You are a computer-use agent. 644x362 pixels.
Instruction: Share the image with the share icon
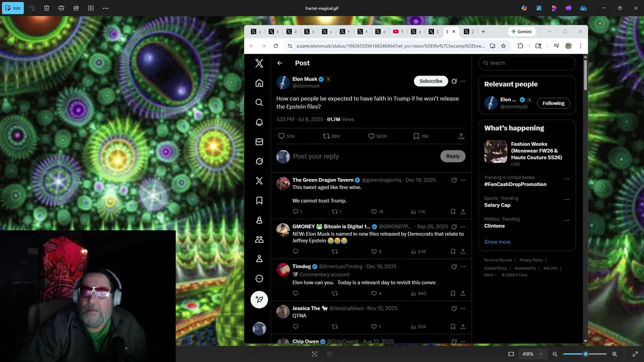tap(76, 8)
